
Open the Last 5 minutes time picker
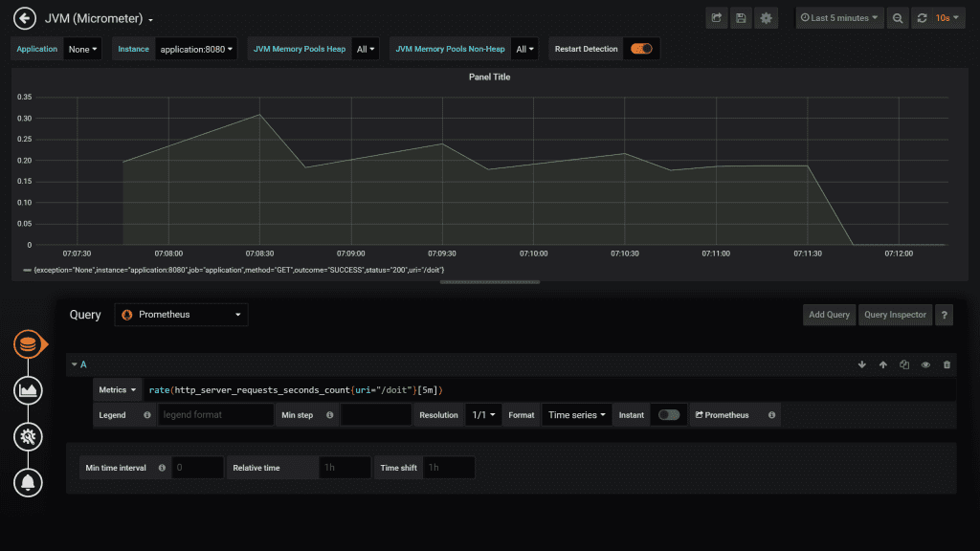pyautogui.click(x=840, y=18)
